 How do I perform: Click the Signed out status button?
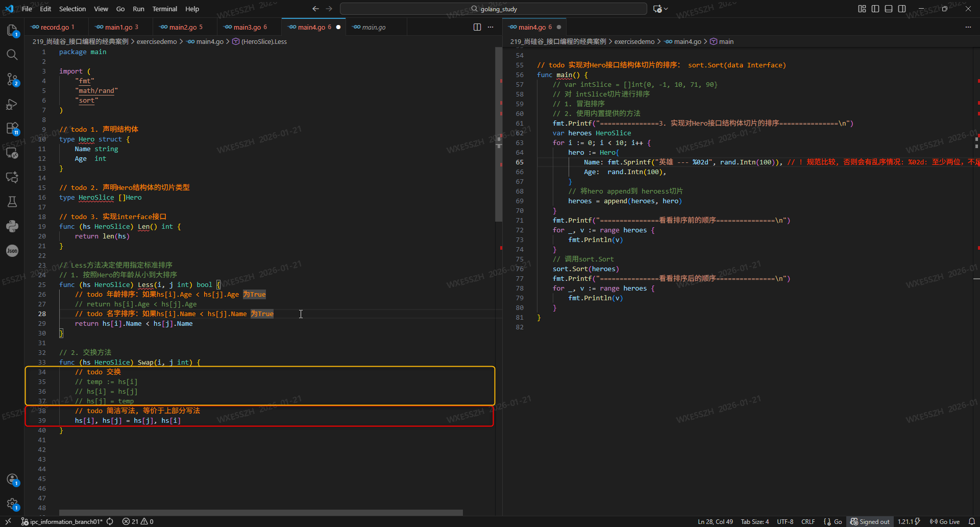point(870,521)
